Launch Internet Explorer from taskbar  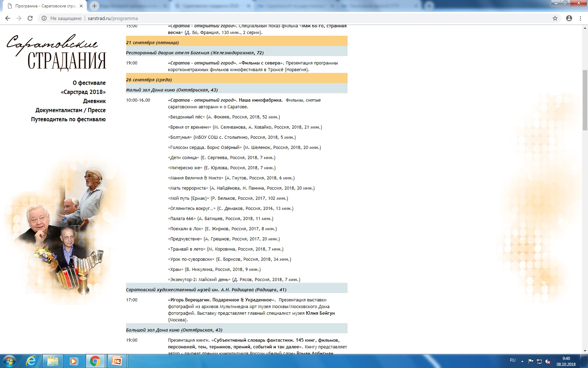pyautogui.click(x=31, y=361)
